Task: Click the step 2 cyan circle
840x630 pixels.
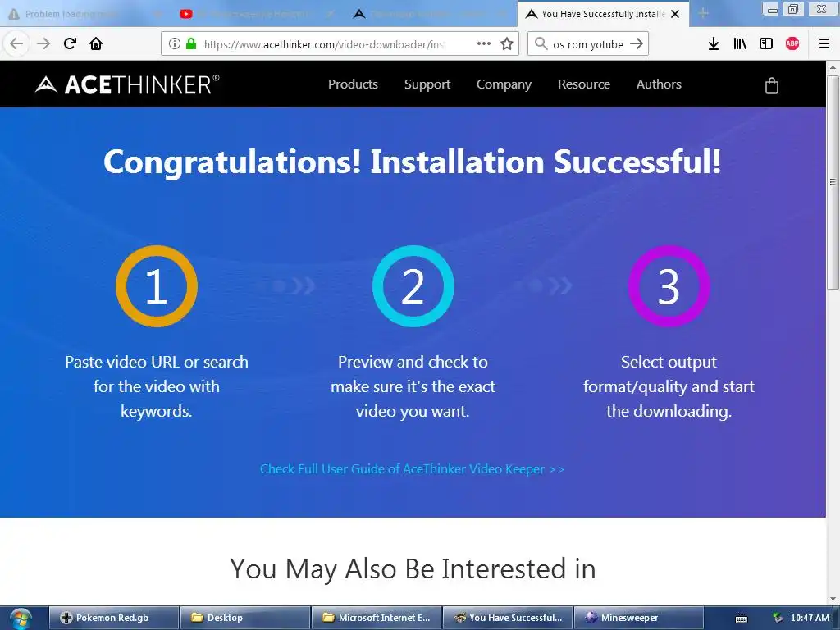Action: (x=413, y=286)
